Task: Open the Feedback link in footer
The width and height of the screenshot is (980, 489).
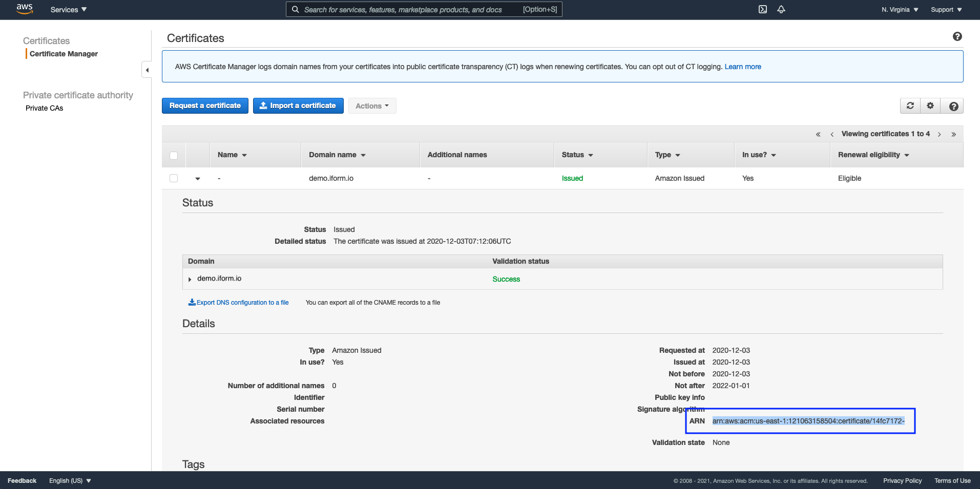Action: [22, 480]
